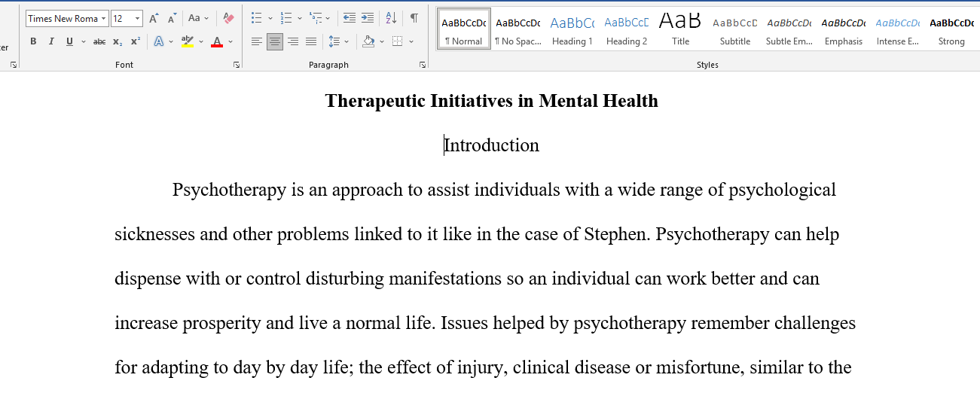980x396 pixels.
Task: Toggle underline formatting
Action: 69,41
